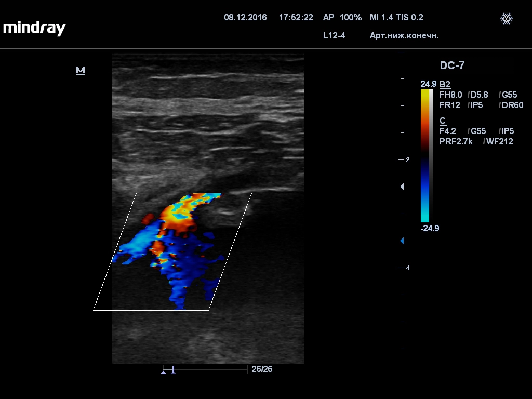Click the -24.9 lower velocity value
532x399 pixels.
(x=430, y=229)
